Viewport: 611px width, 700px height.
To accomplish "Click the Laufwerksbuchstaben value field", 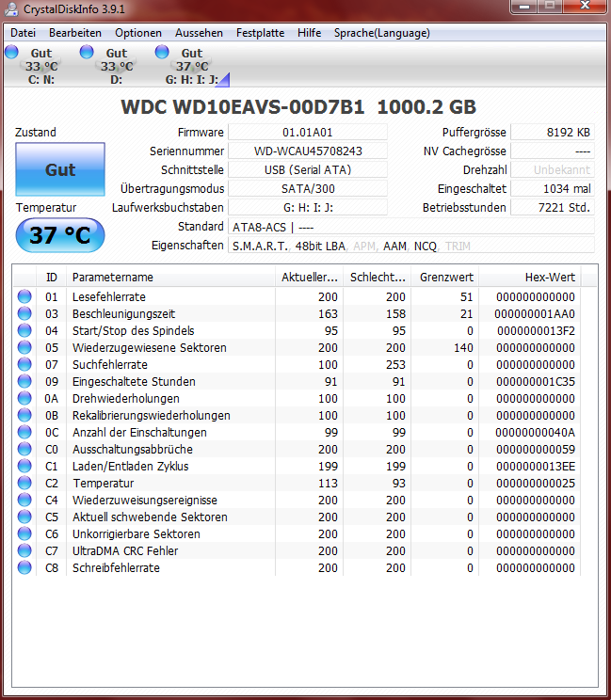I will [308, 208].
